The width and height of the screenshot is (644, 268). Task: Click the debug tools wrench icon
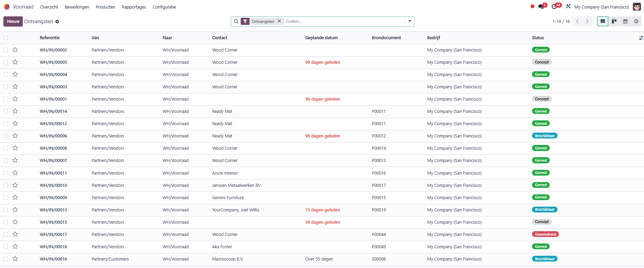tap(568, 6)
